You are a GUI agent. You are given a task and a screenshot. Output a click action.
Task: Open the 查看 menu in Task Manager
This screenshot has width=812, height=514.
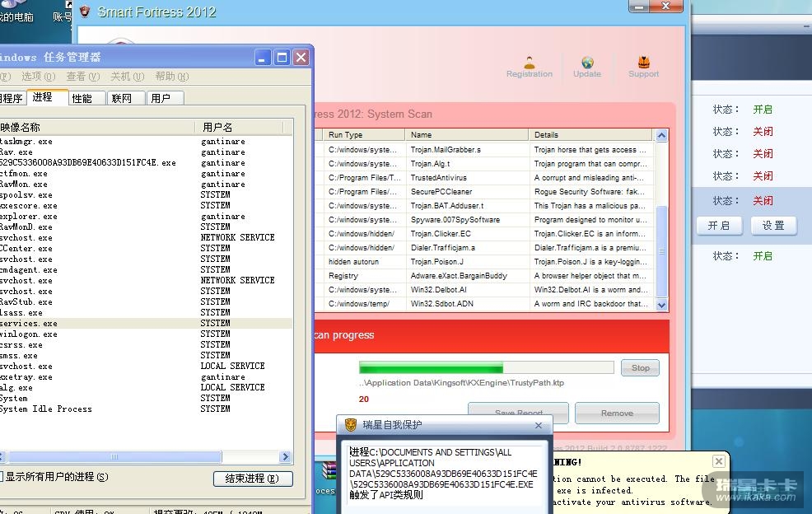(83, 77)
